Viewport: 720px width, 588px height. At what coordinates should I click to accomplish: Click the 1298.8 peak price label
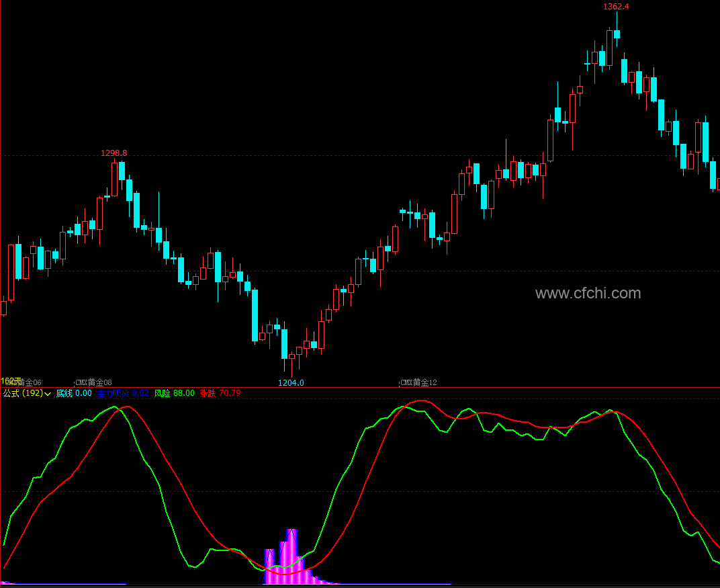tap(114, 153)
